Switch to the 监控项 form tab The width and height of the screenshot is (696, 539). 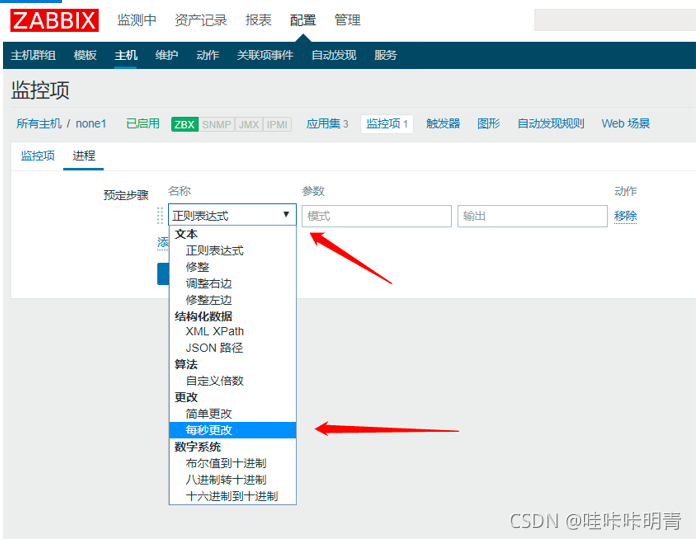pyautogui.click(x=38, y=156)
